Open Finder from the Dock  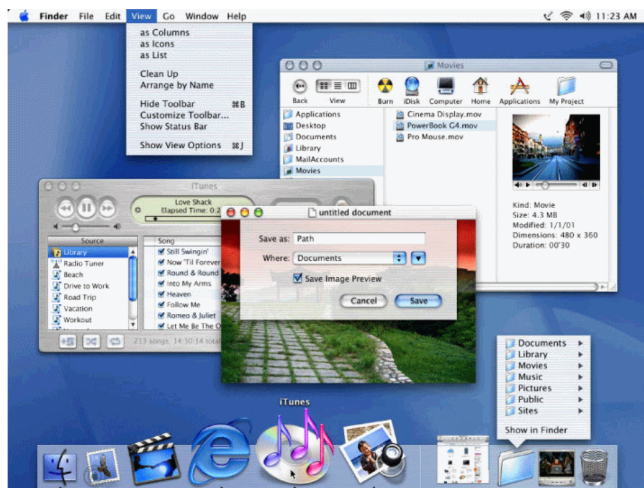60,467
